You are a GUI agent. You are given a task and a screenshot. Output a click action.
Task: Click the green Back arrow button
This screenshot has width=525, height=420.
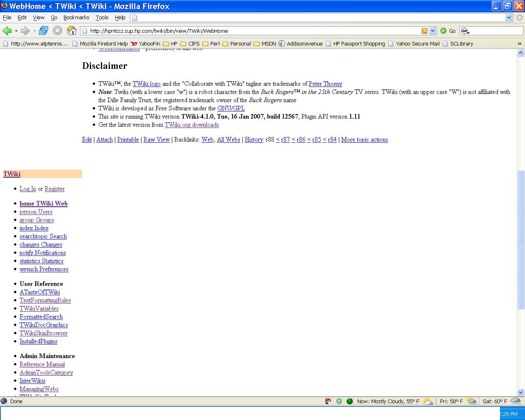point(7,31)
